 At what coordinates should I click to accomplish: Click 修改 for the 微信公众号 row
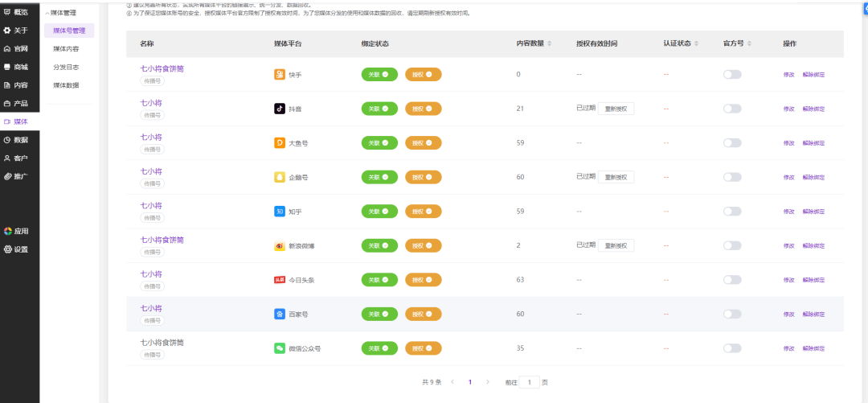tap(789, 348)
